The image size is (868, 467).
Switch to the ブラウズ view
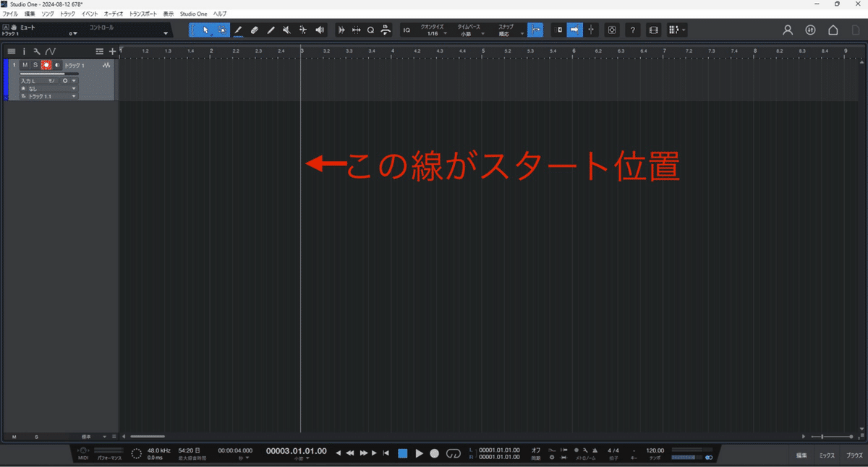tap(854, 455)
